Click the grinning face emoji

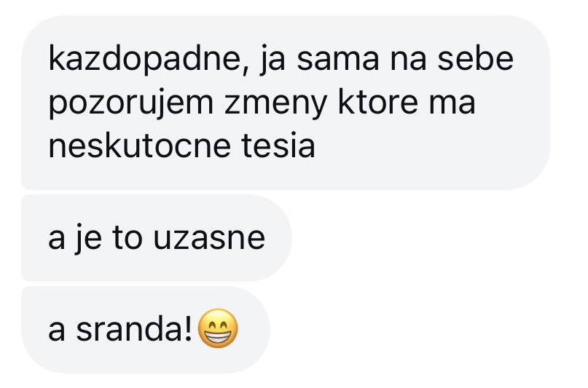(218, 328)
